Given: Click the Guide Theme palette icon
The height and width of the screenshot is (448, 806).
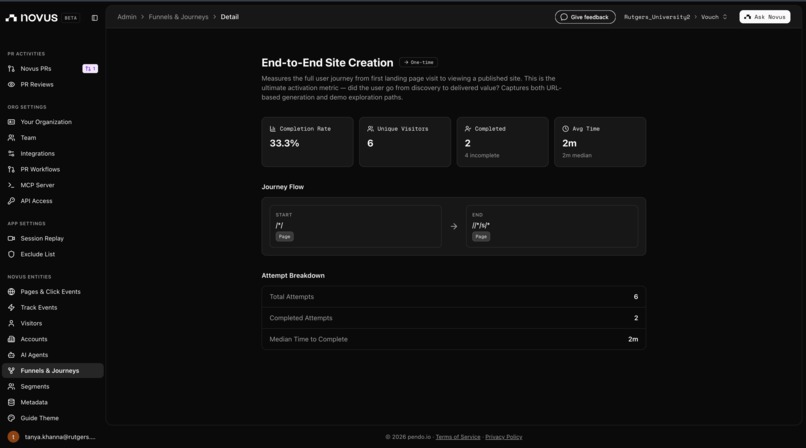Looking at the screenshot, I should click(11, 418).
